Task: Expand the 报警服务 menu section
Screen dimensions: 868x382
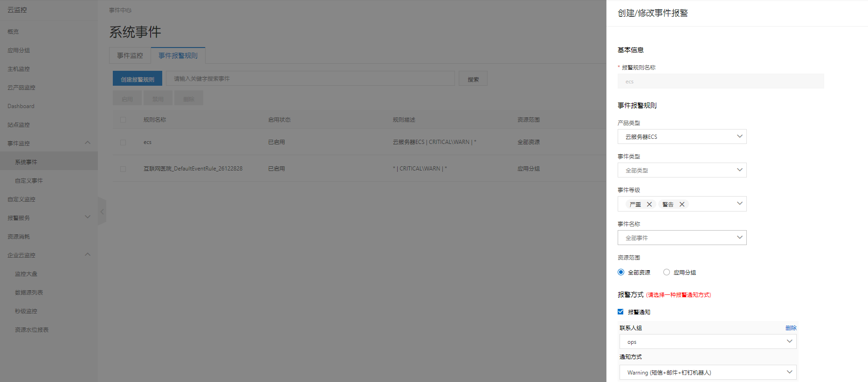Action: (x=88, y=217)
